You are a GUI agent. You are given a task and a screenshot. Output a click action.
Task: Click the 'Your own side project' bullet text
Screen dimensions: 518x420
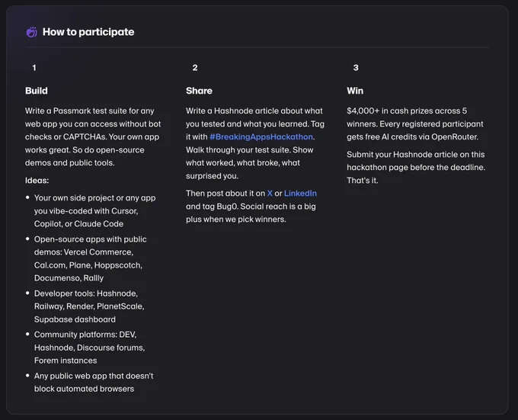[x=94, y=211]
